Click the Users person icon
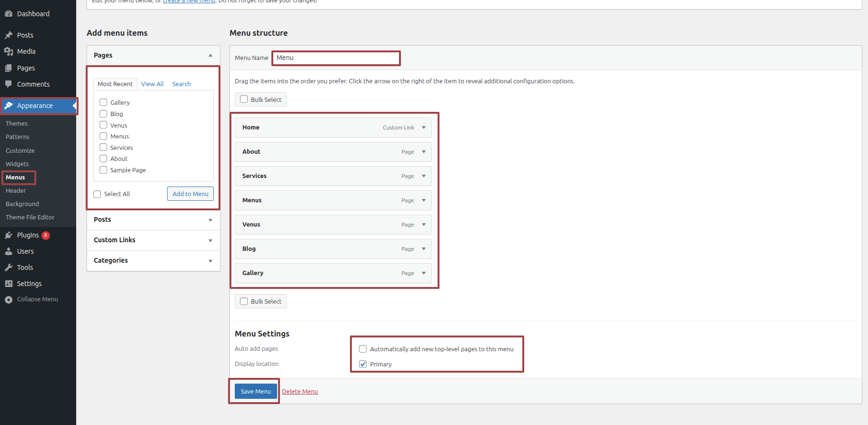Screen dimensions: 868x425 (9, 251)
